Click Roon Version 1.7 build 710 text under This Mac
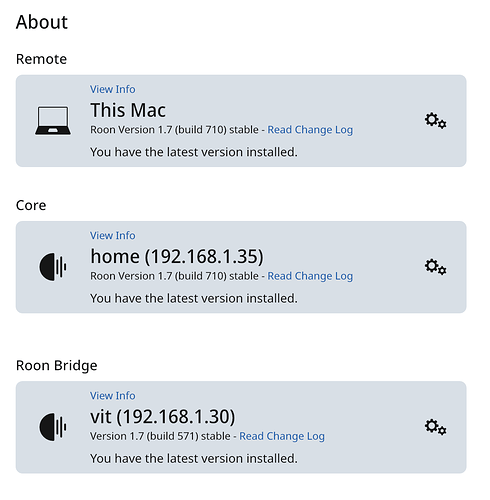Screen dimensions: 490x500 coord(174,130)
